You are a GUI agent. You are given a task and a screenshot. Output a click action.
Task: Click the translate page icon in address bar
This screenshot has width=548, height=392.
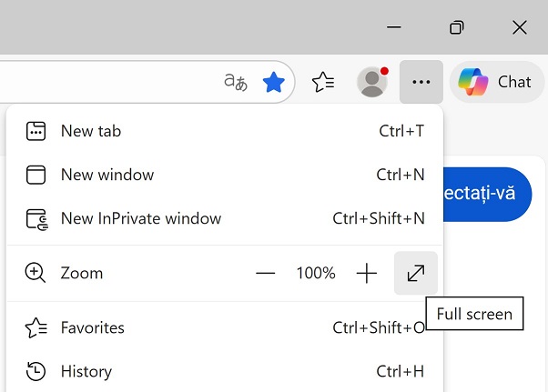[236, 82]
